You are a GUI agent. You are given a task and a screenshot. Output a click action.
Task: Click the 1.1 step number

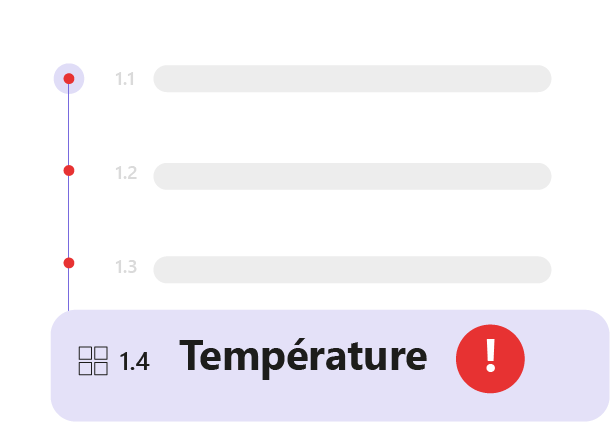(125, 78)
